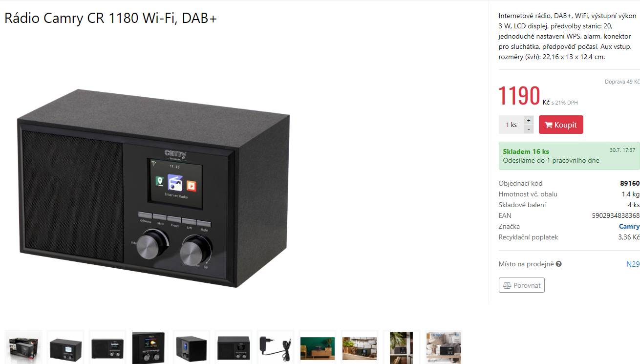640x364 pixels.
Task: Select the thumbnail with plant and radio
Action: (401, 347)
